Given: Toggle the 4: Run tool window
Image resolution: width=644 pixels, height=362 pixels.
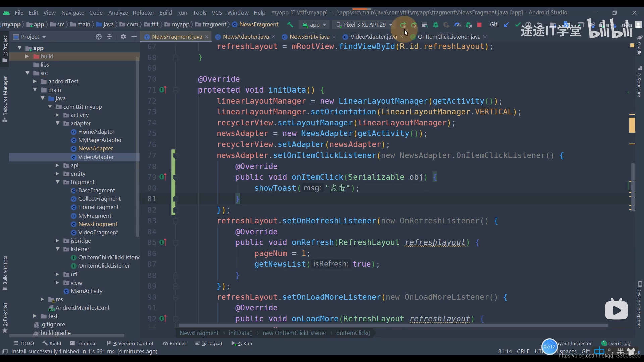Looking at the screenshot, I should pos(241,343).
